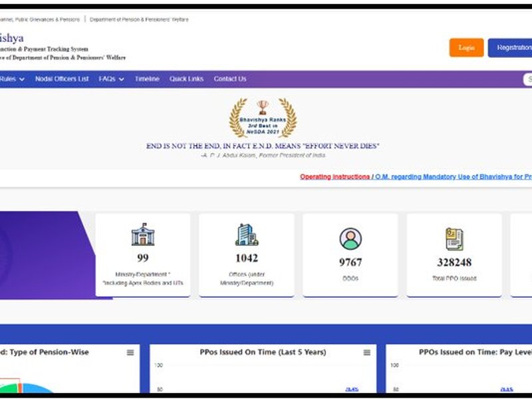The height and width of the screenshot is (399, 532).
Task: Select the 328248 PPO count
Action: coord(454,262)
